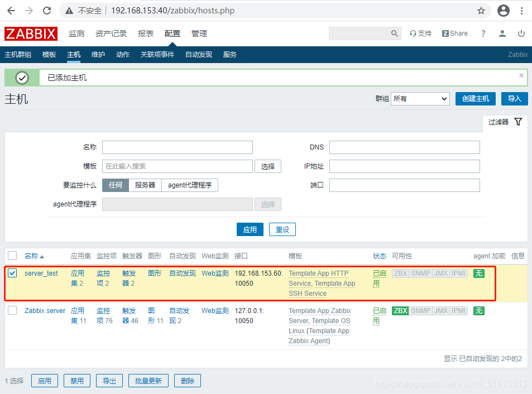Sort hosts by 名称 column

[34, 256]
